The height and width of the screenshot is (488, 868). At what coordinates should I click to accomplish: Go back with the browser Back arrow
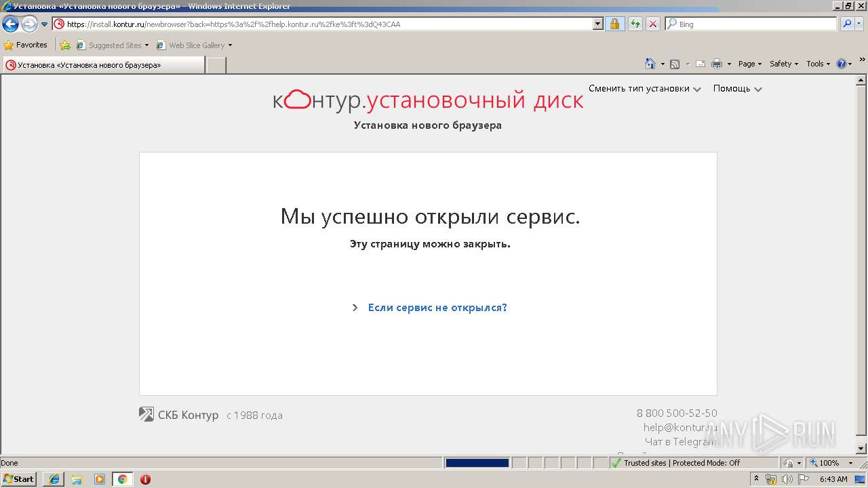[x=10, y=24]
